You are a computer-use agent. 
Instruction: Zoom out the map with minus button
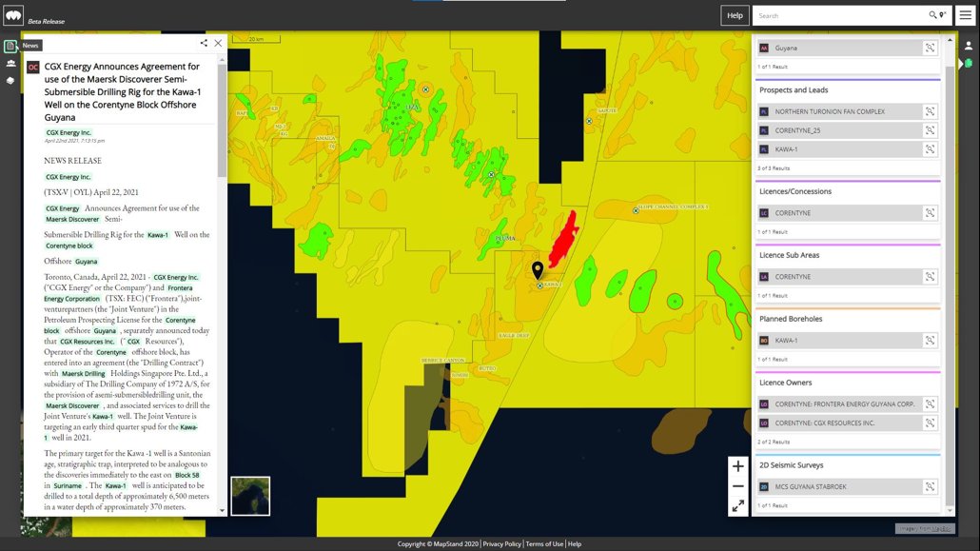738,486
